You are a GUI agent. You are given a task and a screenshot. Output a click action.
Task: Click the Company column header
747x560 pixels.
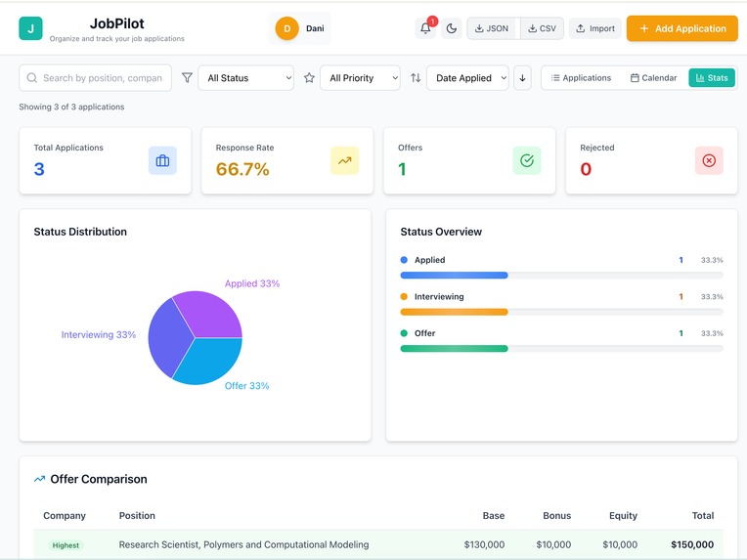pos(65,516)
